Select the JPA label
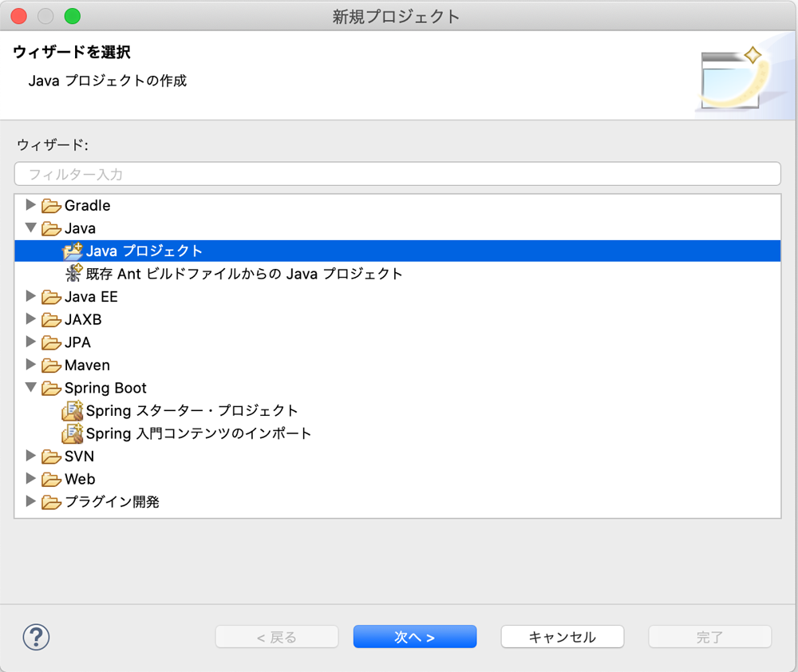798x672 pixels. (x=78, y=342)
